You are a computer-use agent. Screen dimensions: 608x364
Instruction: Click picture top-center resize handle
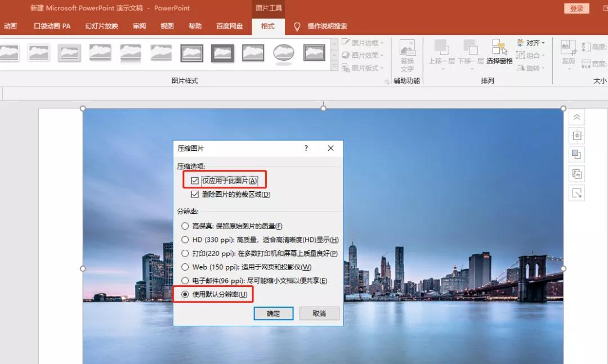(x=323, y=108)
